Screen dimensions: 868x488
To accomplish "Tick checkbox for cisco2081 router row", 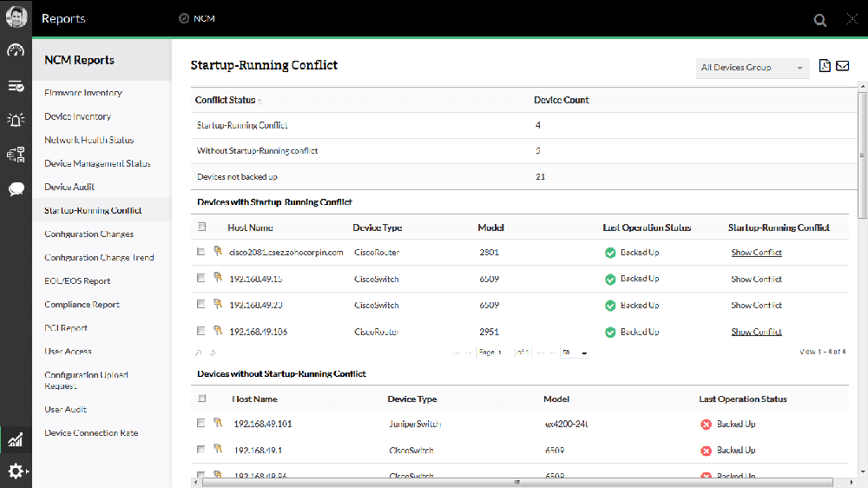I will [201, 252].
